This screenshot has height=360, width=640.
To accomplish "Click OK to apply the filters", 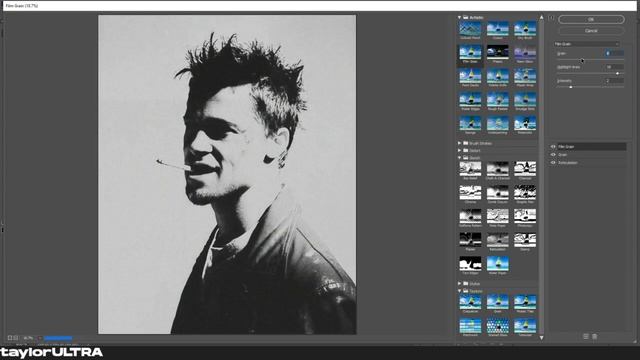I will click(591, 19).
